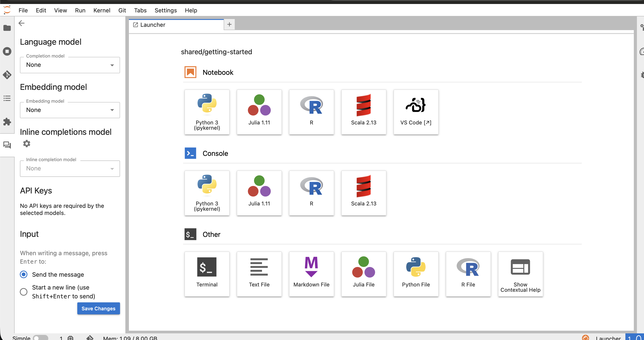
Task: Create a new Julia File
Action: pyautogui.click(x=363, y=274)
